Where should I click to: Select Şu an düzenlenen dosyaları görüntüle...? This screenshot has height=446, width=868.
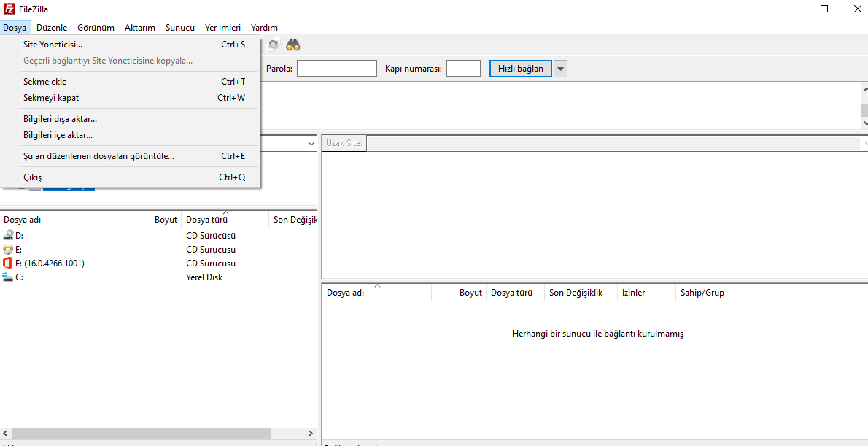[x=131, y=156]
